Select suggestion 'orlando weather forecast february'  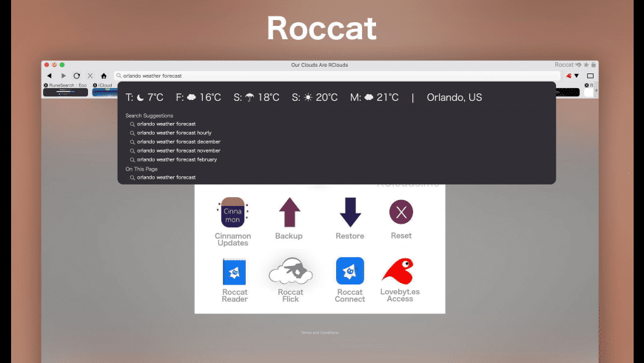[177, 159]
